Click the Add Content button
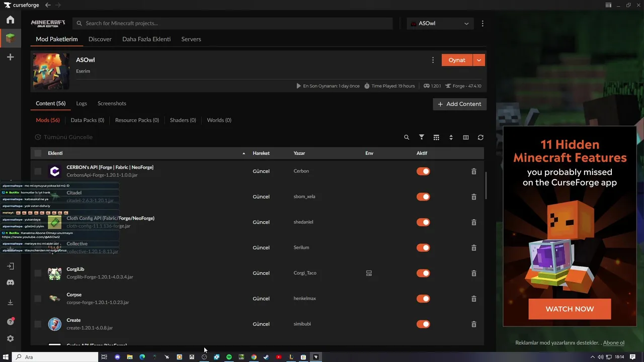 coord(460,104)
